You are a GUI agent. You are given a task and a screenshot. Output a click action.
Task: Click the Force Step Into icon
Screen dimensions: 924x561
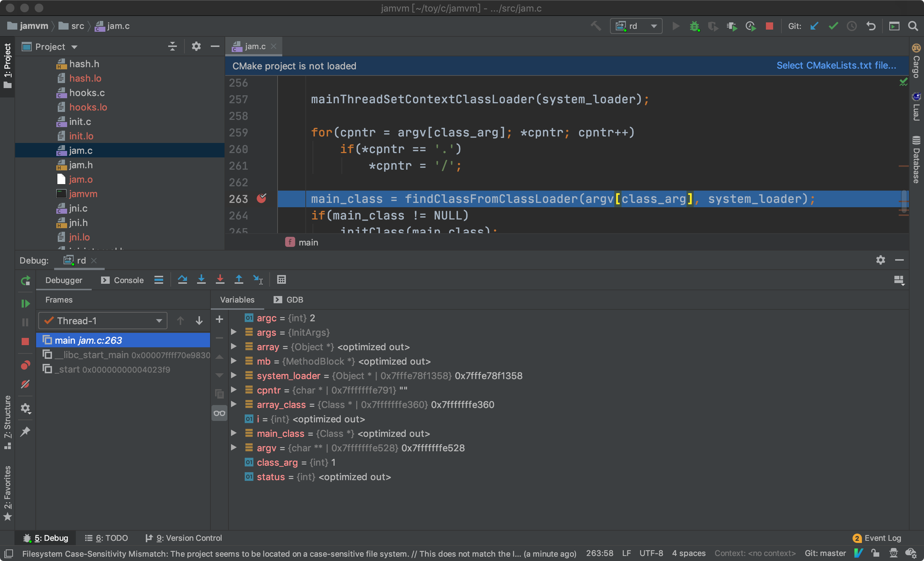[220, 279]
